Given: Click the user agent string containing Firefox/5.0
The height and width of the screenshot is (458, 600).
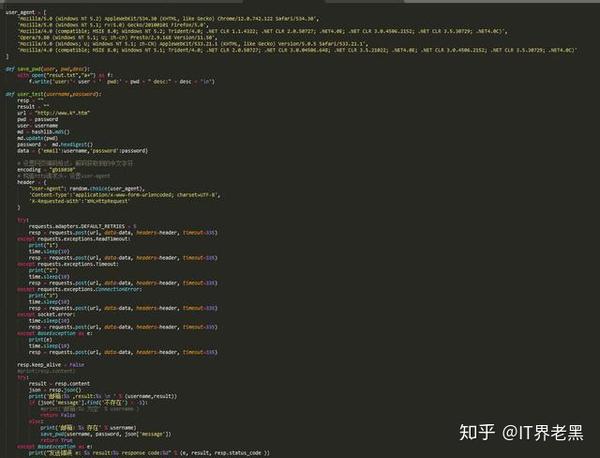Looking at the screenshot, I should 113,25.
